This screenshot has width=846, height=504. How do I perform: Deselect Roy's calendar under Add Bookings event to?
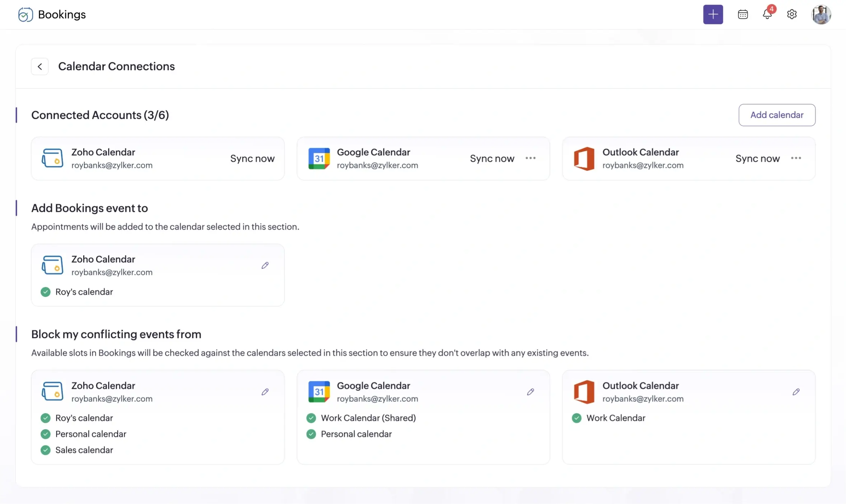pyautogui.click(x=46, y=292)
